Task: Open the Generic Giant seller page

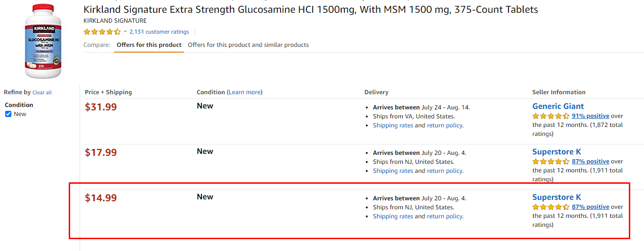Action: click(x=558, y=106)
